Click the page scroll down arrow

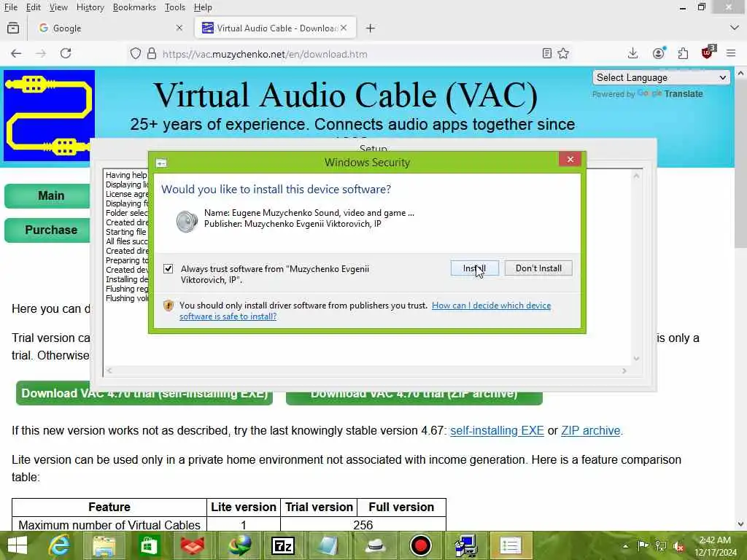pyautogui.click(x=740, y=525)
